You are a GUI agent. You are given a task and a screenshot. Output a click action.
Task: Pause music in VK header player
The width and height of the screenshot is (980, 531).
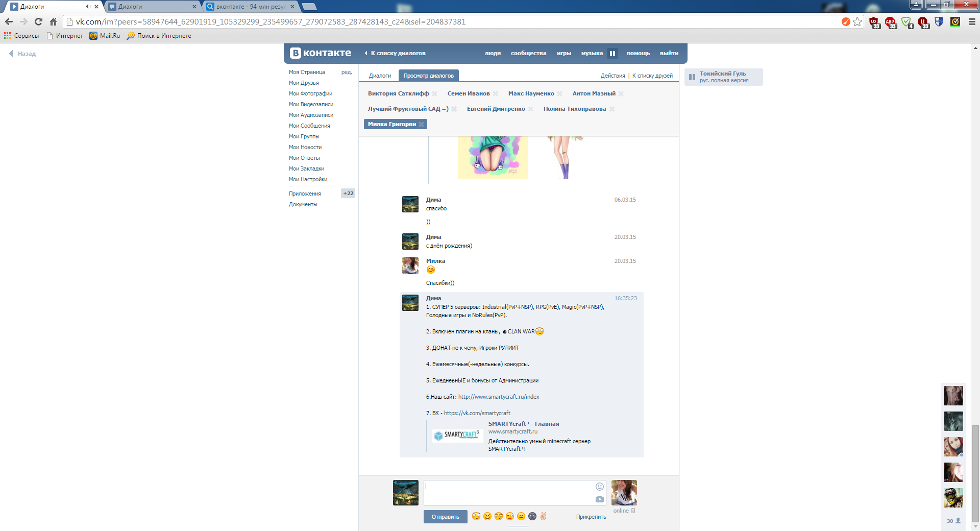pos(612,53)
